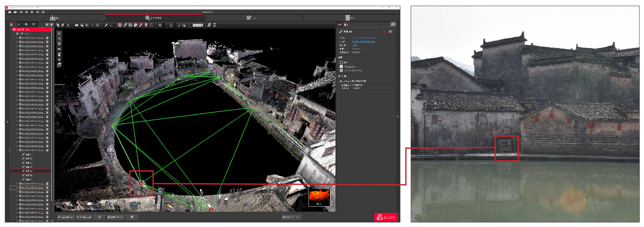Click the tag label icon in toolbar
This screenshot has width=644, height=227.
point(125,25)
